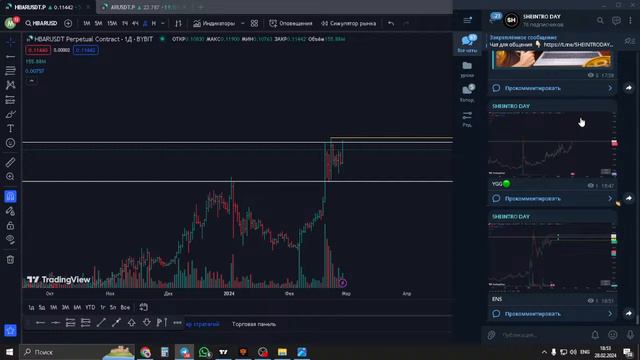Select the Text tool in left toolbar
Image resolution: width=640 pixels, height=360 pixels.
point(10,128)
